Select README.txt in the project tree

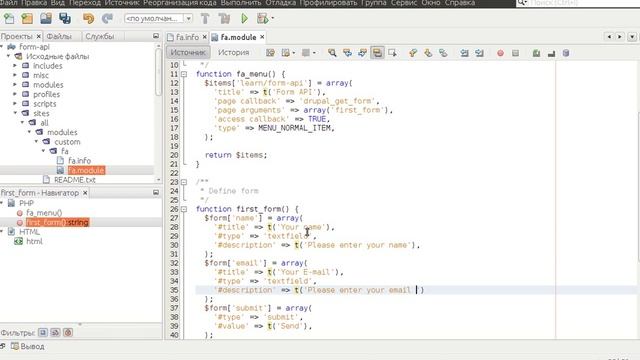75,180
